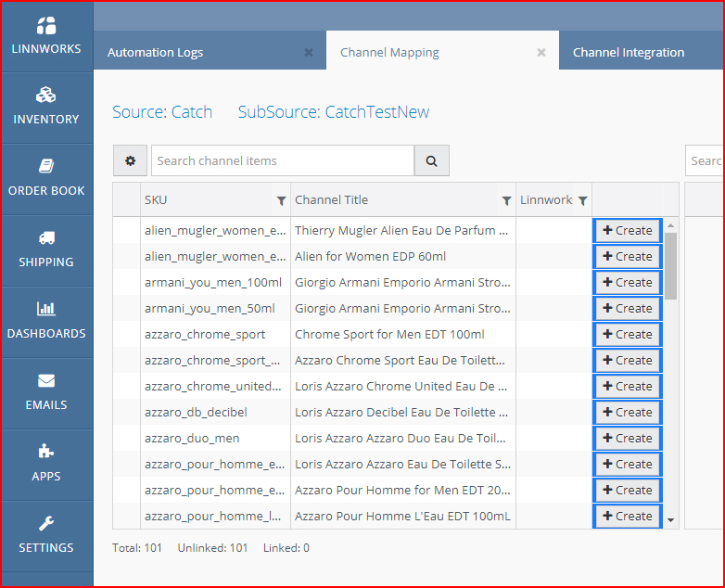Image resolution: width=725 pixels, height=588 pixels.
Task: Create item for armani_you_men_50ml
Action: pos(628,308)
